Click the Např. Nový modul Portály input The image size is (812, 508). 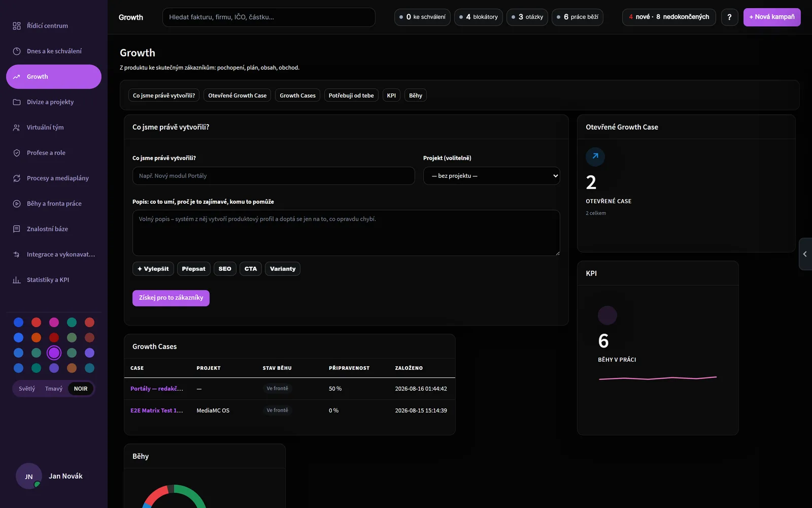(274, 176)
